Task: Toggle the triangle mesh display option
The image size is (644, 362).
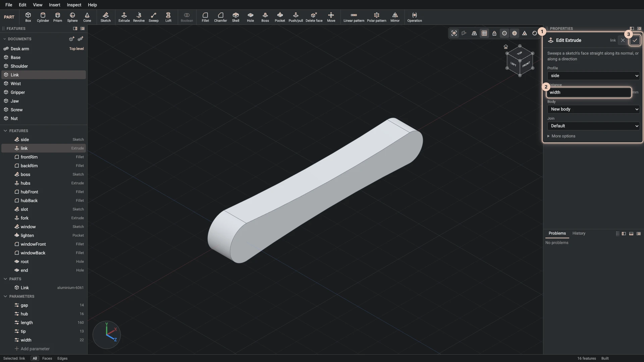Action: tap(525, 33)
